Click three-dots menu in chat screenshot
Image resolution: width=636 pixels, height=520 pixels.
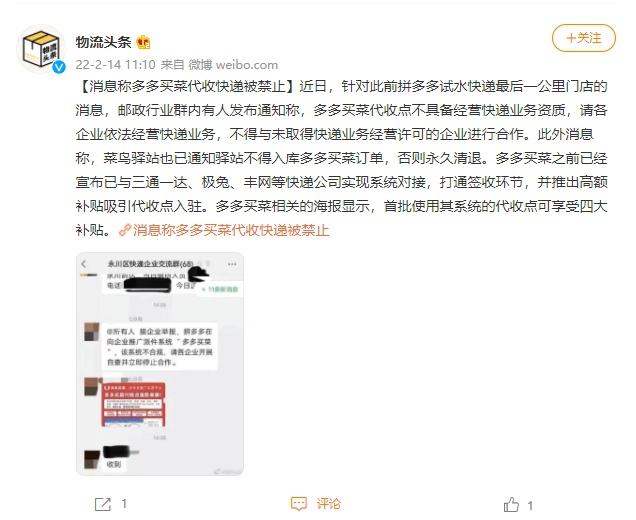pos(232,264)
